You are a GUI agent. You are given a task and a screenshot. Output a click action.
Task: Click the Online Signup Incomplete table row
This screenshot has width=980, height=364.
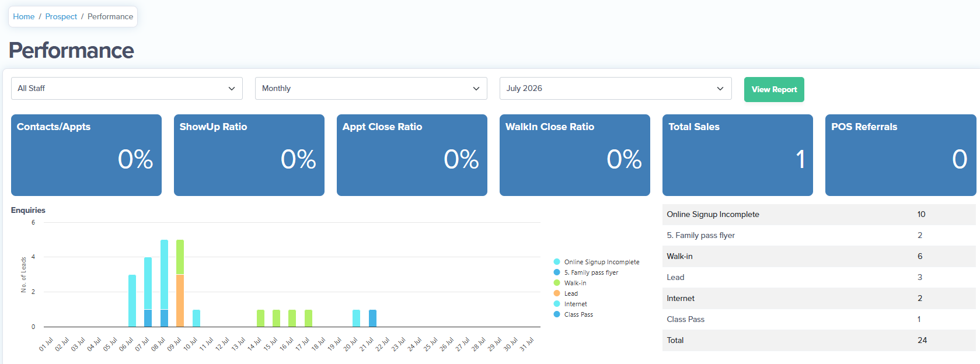coord(819,215)
